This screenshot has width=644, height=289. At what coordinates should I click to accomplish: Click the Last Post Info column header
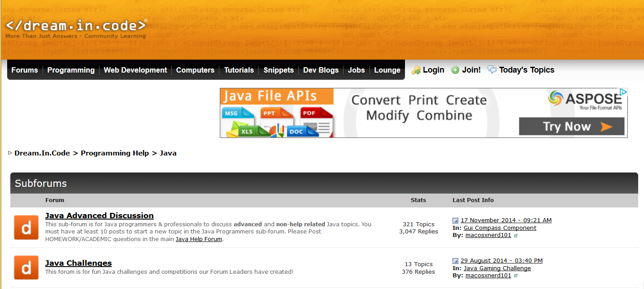(473, 200)
